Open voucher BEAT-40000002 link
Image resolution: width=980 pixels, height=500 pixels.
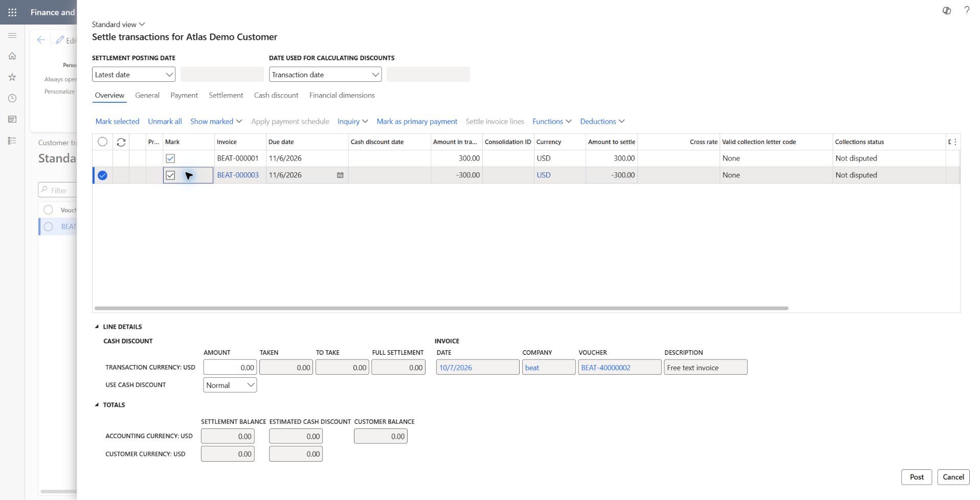pyautogui.click(x=606, y=368)
